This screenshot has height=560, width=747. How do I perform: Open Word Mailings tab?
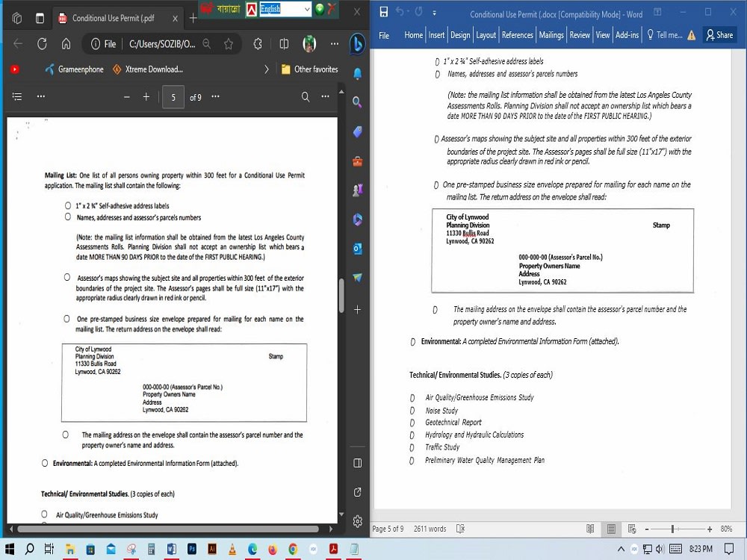(x=551, y=35)
